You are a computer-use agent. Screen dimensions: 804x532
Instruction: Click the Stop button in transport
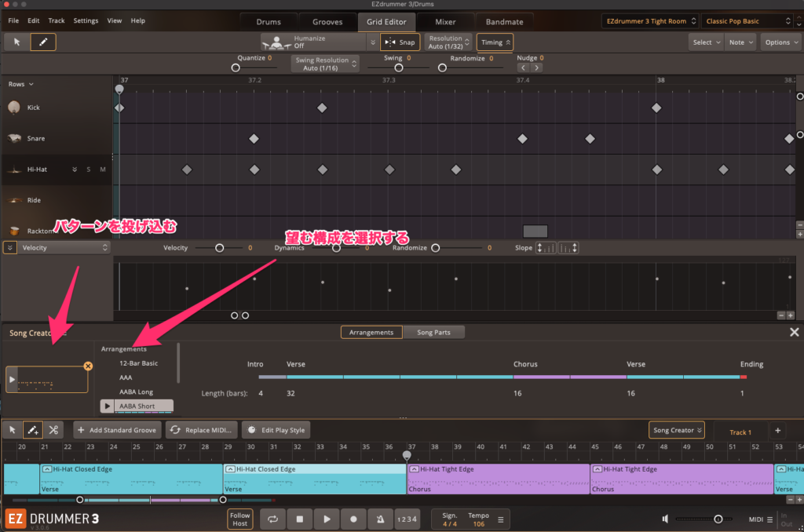coord(299,519)
